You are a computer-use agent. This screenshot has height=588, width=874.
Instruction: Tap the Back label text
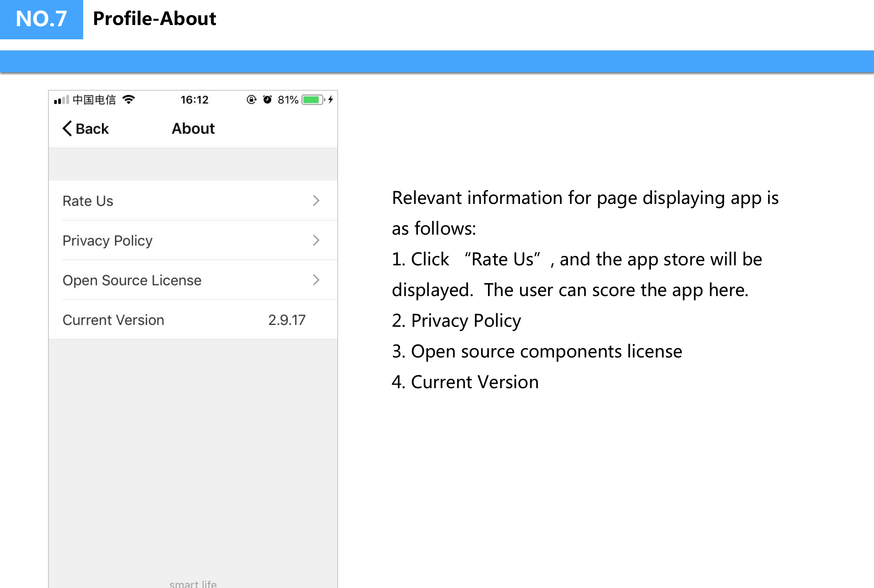click(92, 129)
